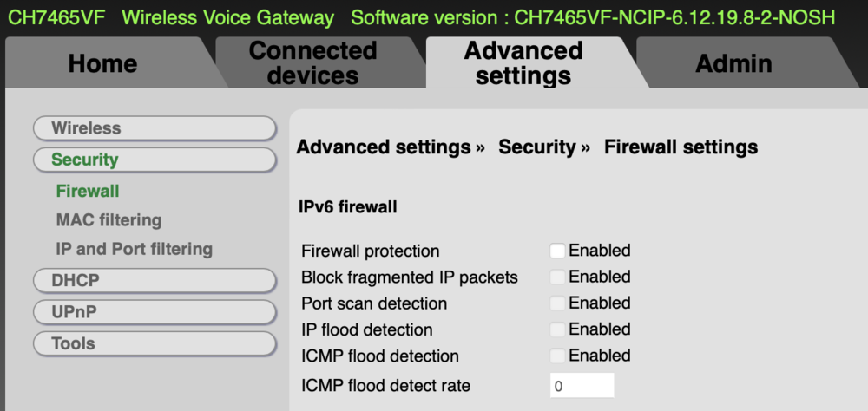The image size is (868, 411).
Task: Open the Home tab
Action: [102, 63]
